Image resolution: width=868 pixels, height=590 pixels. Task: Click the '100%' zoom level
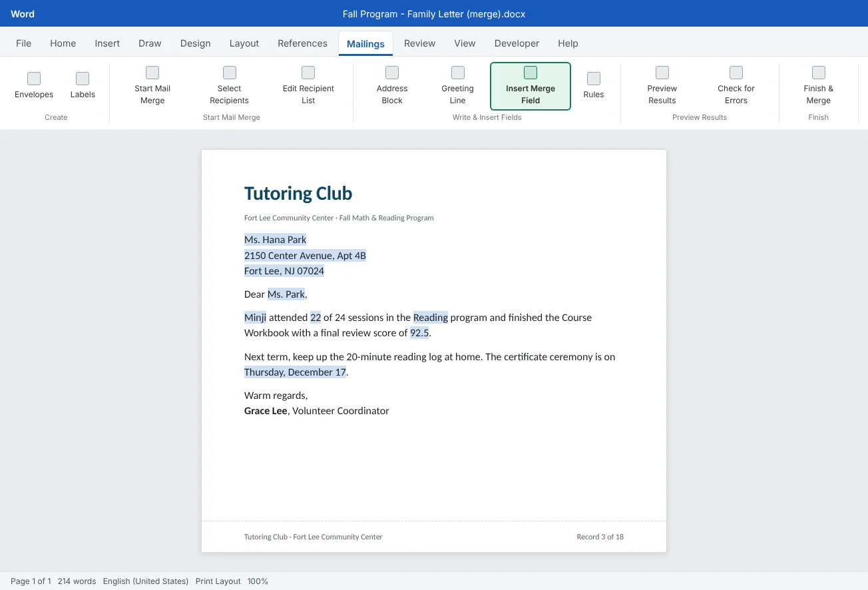pos(258,581)
